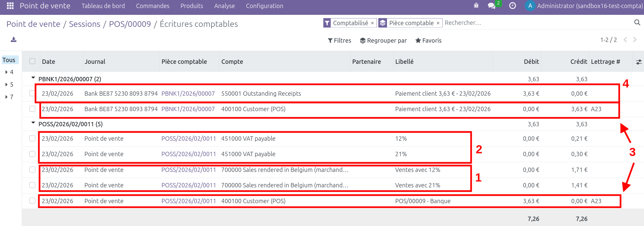Click the debug bug icon

coord(476,6)
